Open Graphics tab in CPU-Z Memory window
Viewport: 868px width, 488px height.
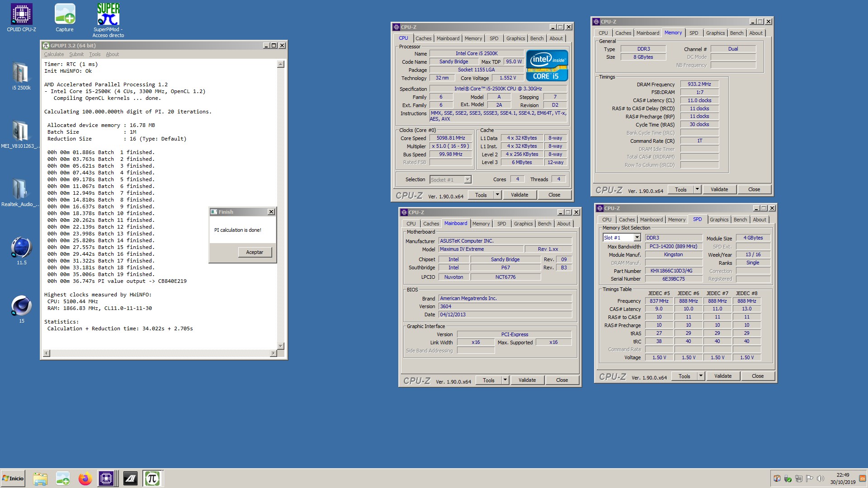715,33
